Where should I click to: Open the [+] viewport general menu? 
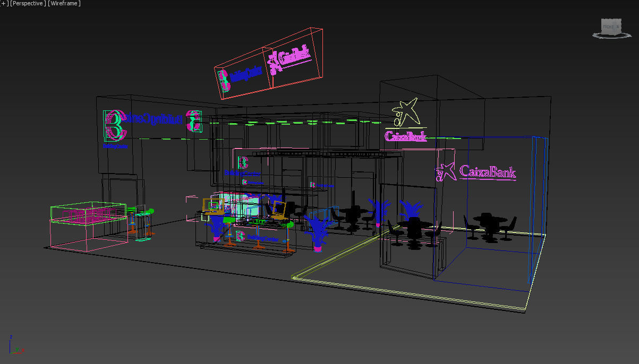tap(4, 4)
